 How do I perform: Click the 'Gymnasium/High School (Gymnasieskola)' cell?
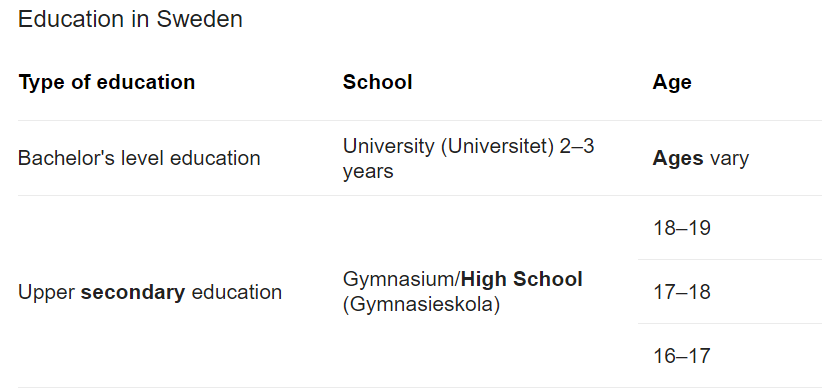pyautogui.click(x=462, y=291)
